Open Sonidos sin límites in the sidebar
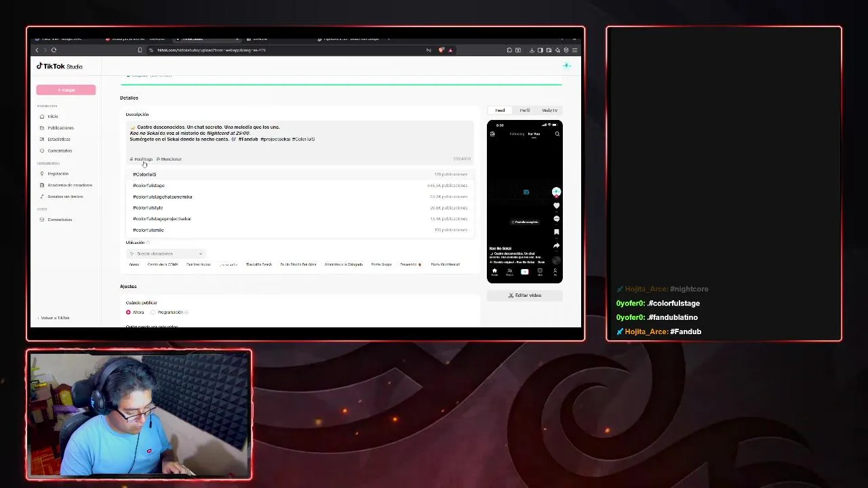Viewport: 868px width, 488px height. pyautogui.click(x=65, y=197)
